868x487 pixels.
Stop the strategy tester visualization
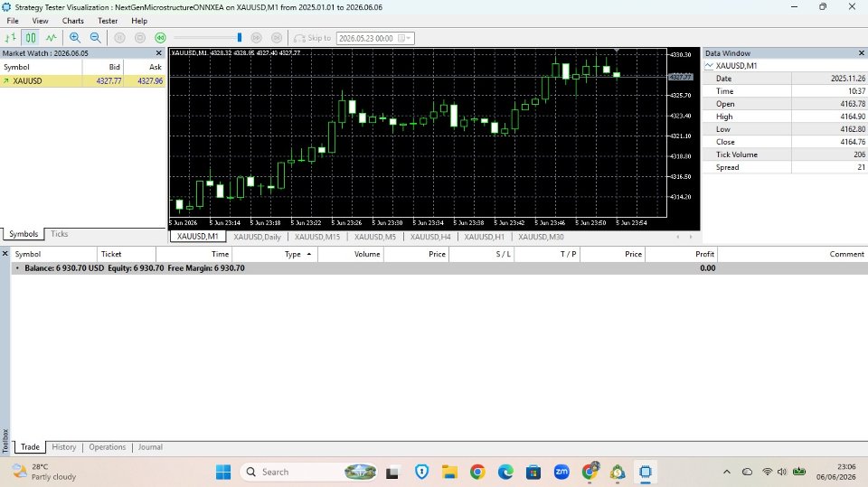click(x=140, y=38)
